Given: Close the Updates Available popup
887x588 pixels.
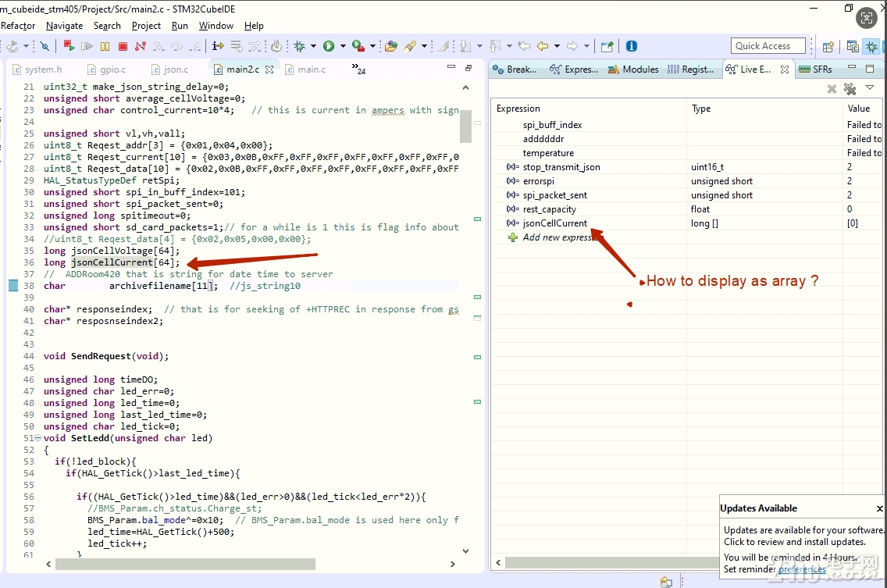Looking at the screenshot, I should coord(880,508).
